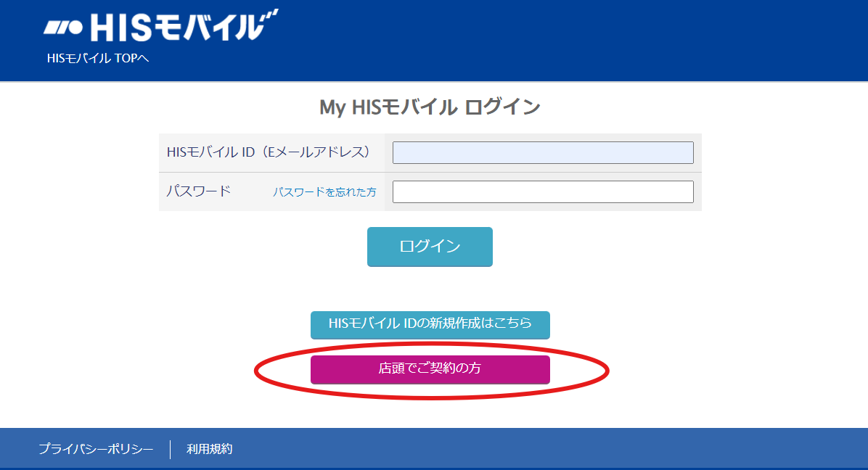
Task: Click the HISモバイル ID（Eメールアドレス） label
Action: click(269, 152)
